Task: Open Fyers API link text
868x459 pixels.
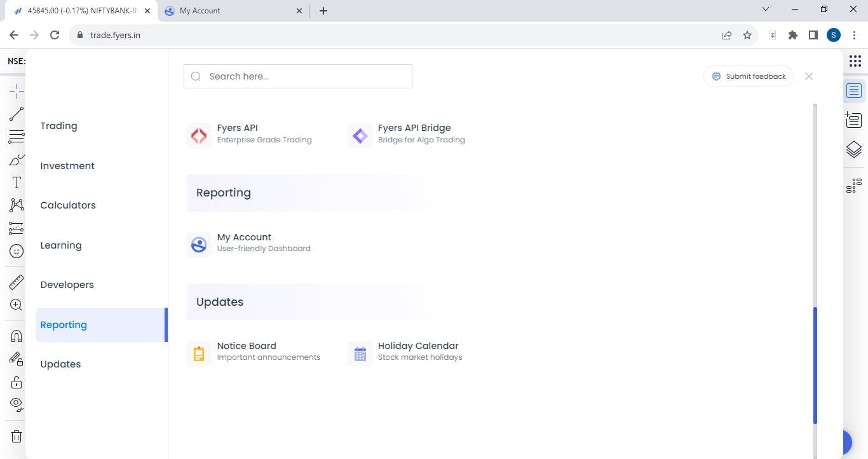Action: pyautogui.click(x=237, y=128)
